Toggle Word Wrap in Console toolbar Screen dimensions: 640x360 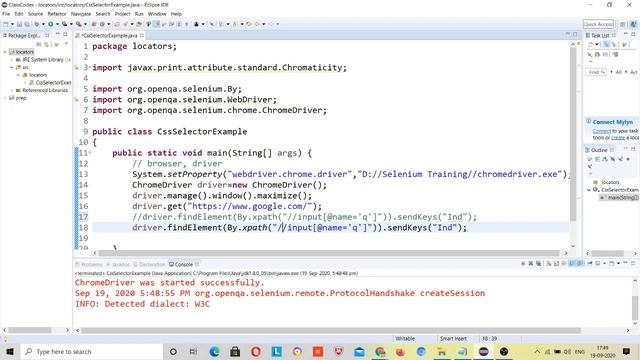tap(564, 264)
